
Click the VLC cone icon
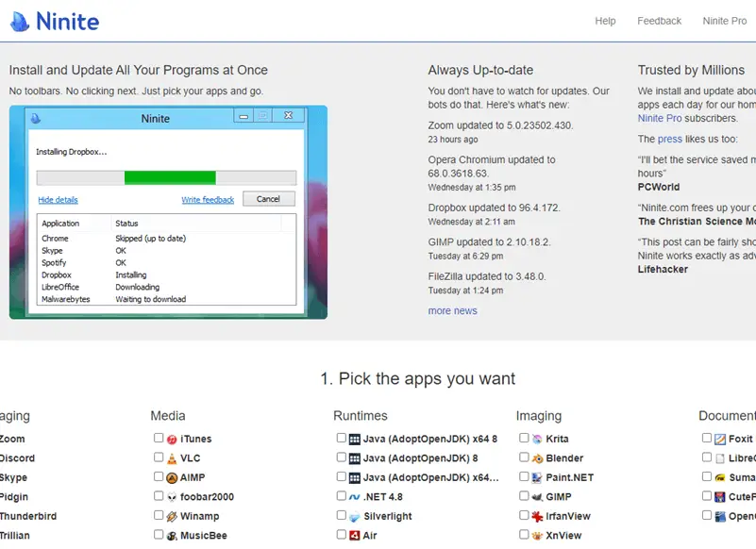(x=172, y=458)
